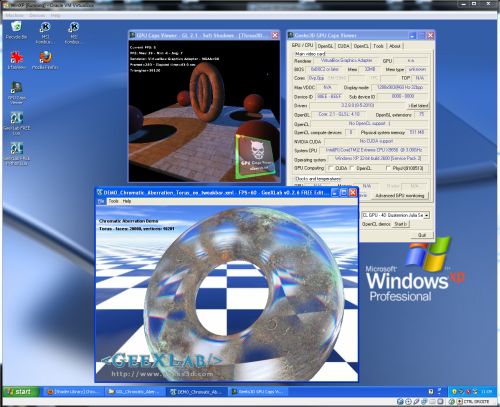This screenshot has height=407, width=500.
Task: Open the CUDA tab in GPU Caps Viewer
Action: click(x=343, y=46)
